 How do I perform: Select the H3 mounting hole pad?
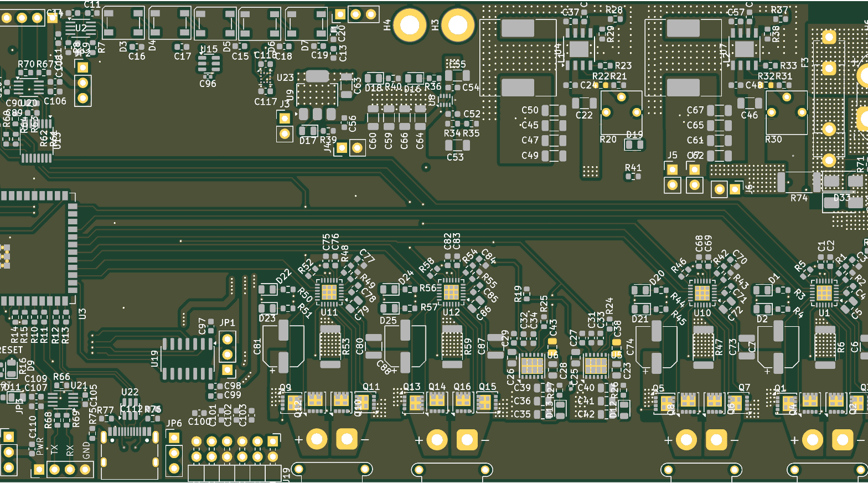pos(457,25)
